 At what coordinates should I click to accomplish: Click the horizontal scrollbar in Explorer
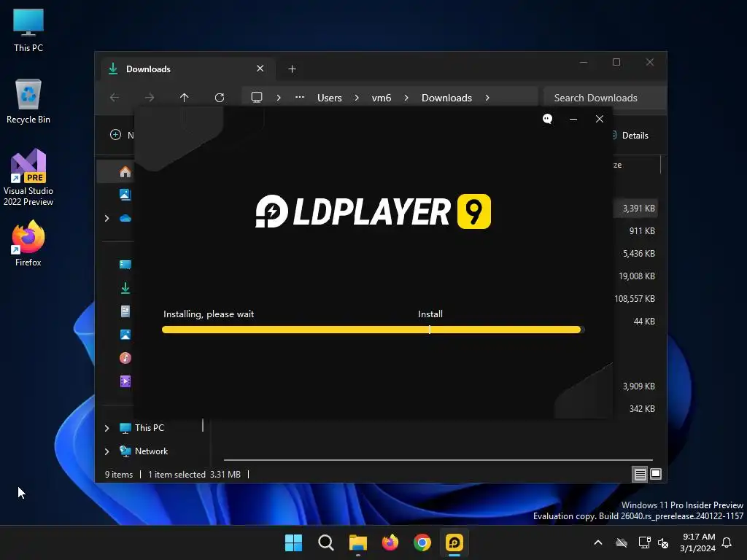438,460
